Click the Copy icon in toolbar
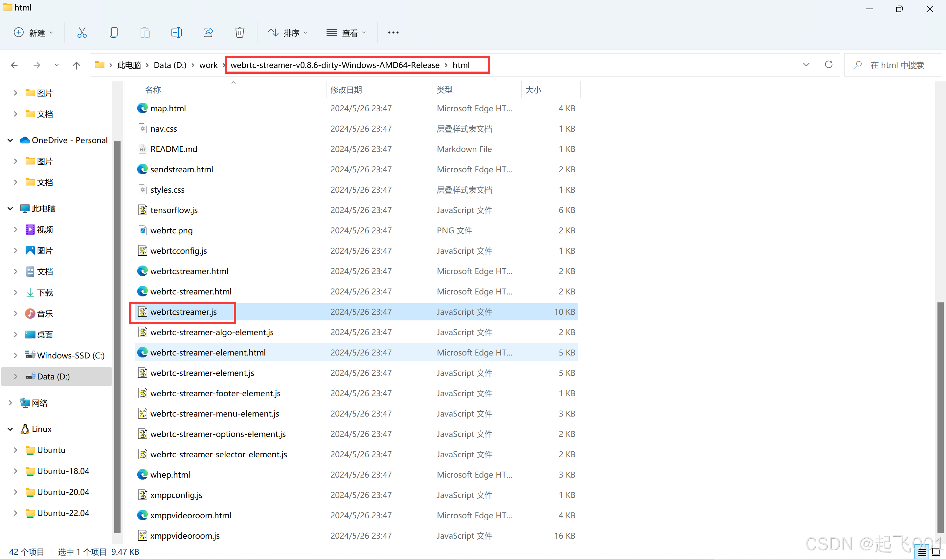Viewport: 946px width, 560px height. click(x=114, y=33)
